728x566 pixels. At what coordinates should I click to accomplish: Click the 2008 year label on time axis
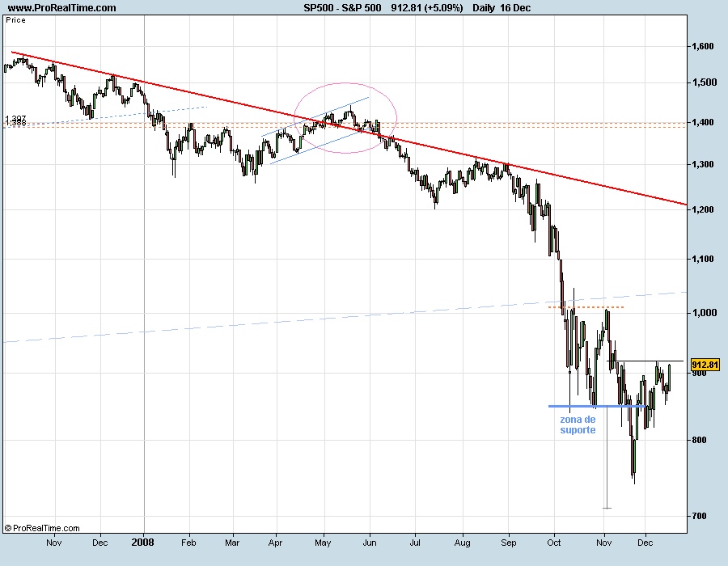pyautogui.click(x=142, y=543)
